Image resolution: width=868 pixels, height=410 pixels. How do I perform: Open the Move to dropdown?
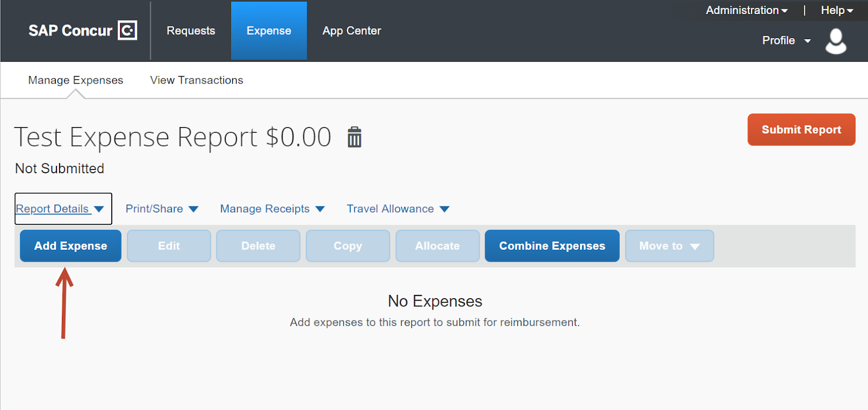click(x=668, y=245)
